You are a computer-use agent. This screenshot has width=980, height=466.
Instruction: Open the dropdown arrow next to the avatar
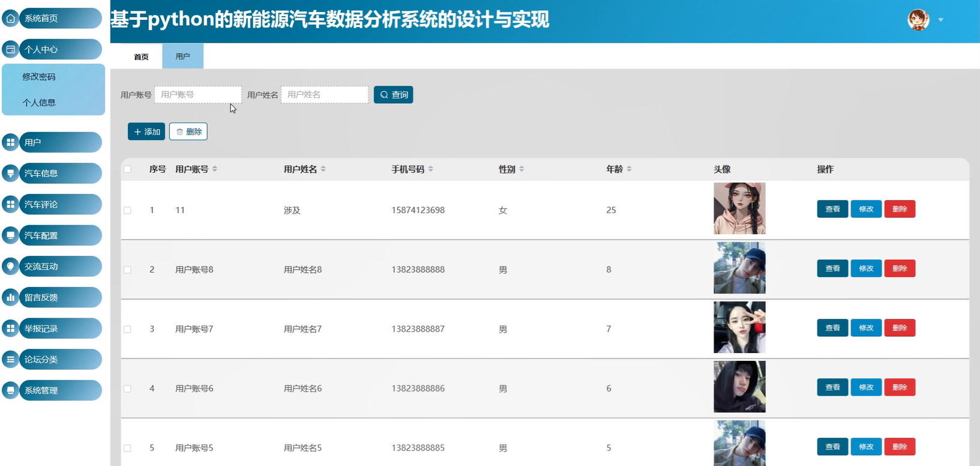(940, 20)
